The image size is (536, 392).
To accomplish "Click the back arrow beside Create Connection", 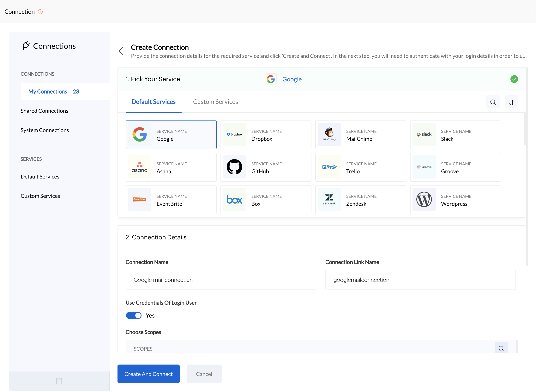I will 121,51.
